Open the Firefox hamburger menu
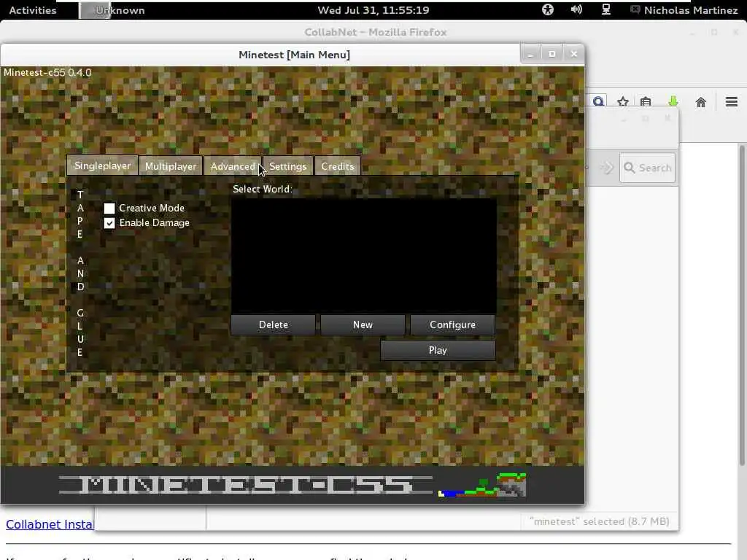Image resolution: width=747 pixels, height=560 pixels. tap(732, 102)
